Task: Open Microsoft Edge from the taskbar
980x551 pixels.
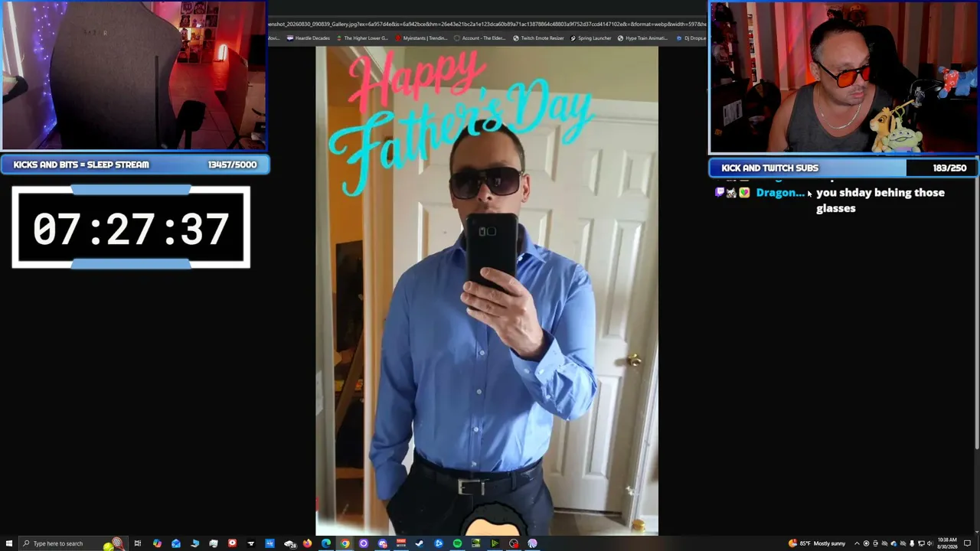Action: tap(326, 543)
